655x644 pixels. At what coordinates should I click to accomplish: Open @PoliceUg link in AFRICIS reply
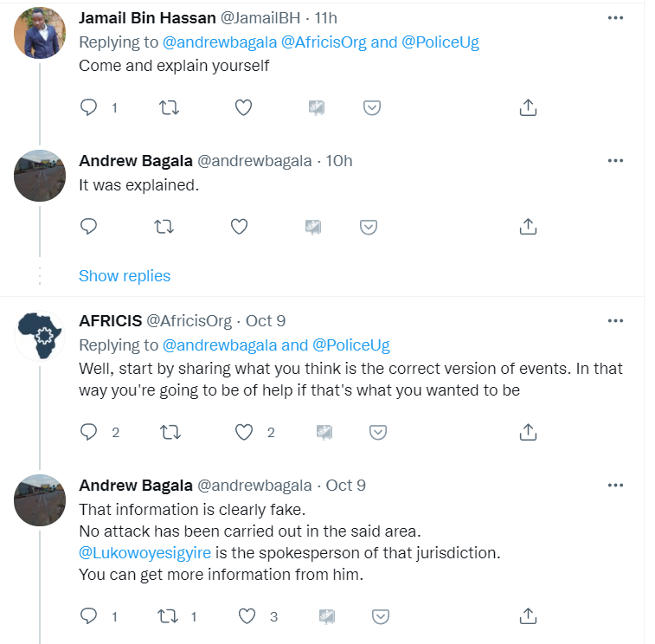(350, 345)
